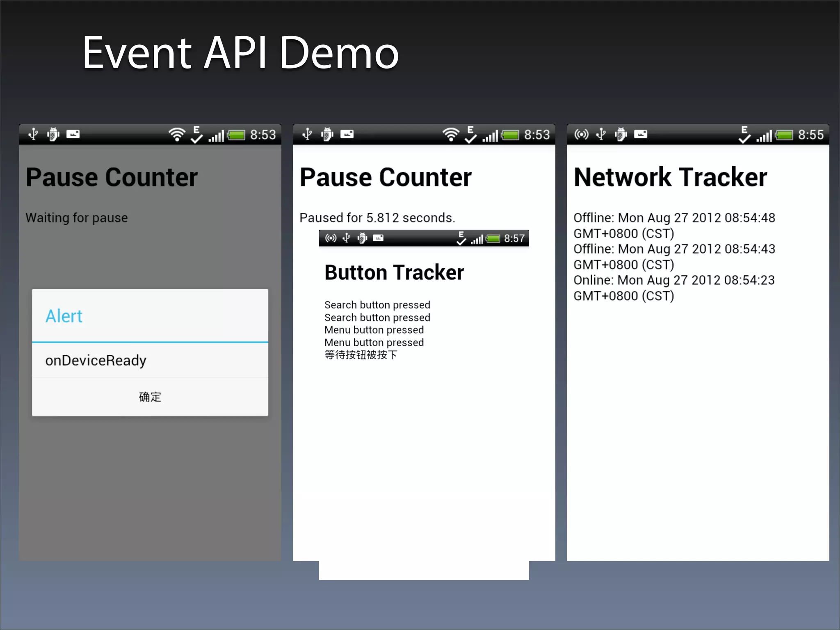The image size is (840, 630).
Task: Click the 'Waiting for pause' text
Action: pyautogui.click(x=77, y=218)
